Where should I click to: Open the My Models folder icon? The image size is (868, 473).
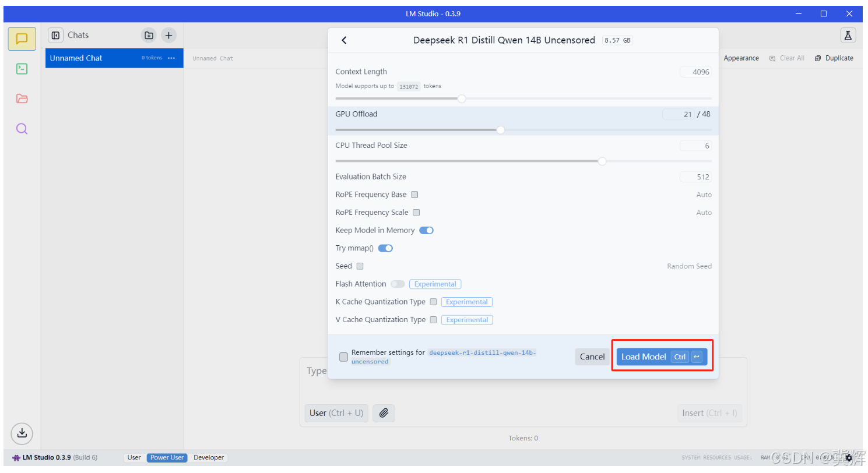pyautogui.click(x=22, y=98)
